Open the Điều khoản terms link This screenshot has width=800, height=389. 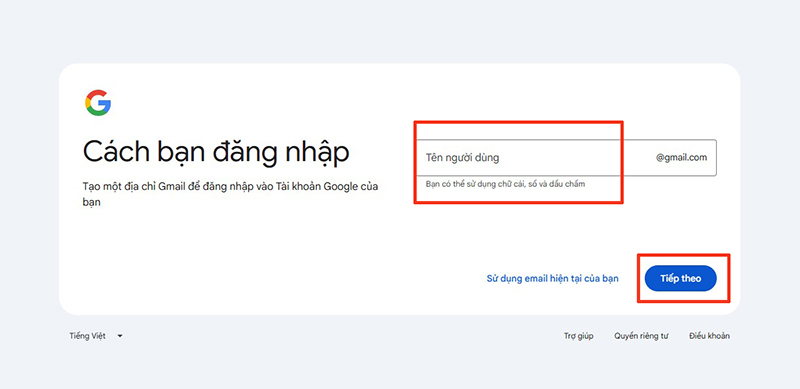click(x=709, y=336)
